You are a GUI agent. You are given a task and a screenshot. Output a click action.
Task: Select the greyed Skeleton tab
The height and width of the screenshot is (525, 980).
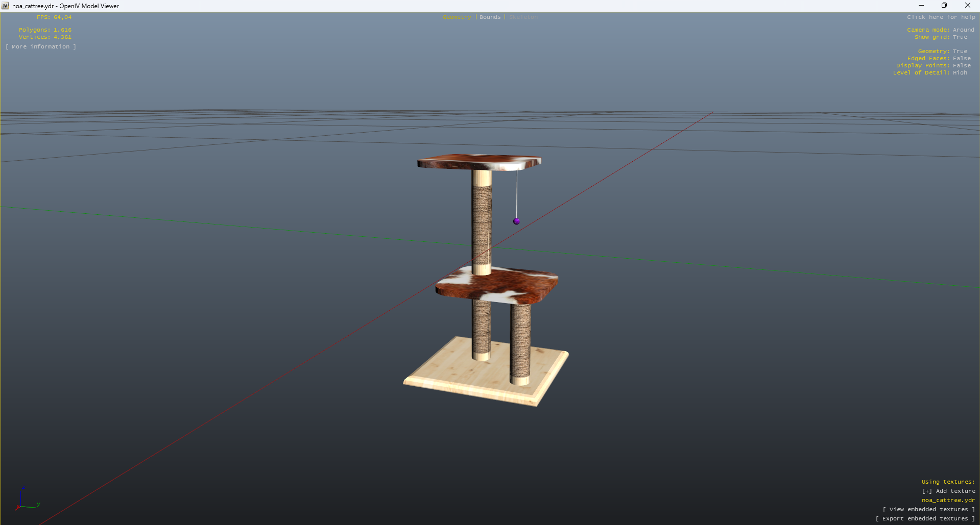523,17
